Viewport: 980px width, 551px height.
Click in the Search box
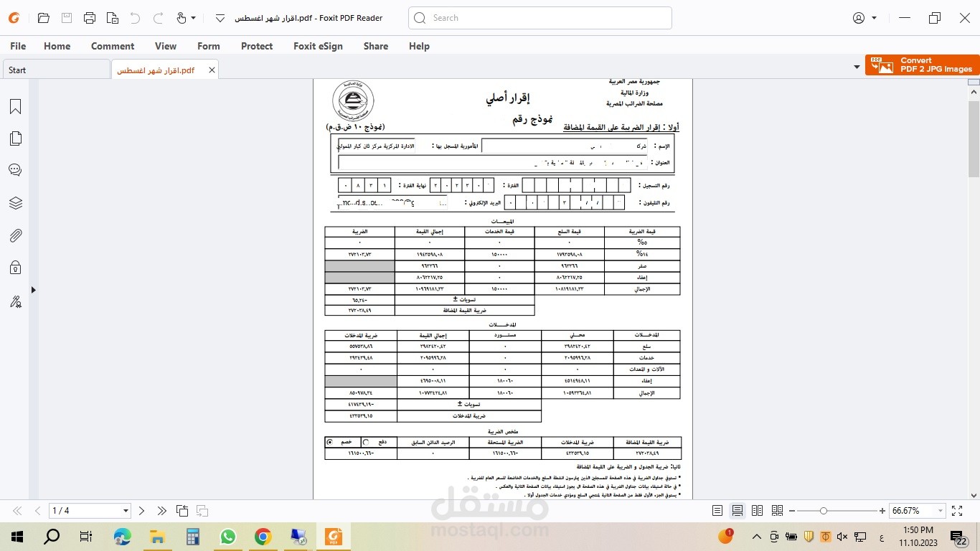540,18
